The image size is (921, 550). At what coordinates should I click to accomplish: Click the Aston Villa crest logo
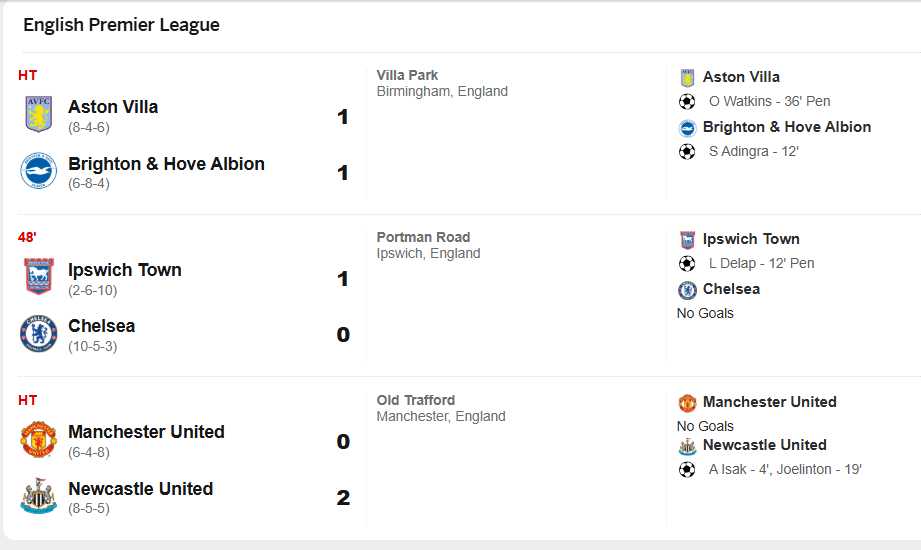[39, 114]
